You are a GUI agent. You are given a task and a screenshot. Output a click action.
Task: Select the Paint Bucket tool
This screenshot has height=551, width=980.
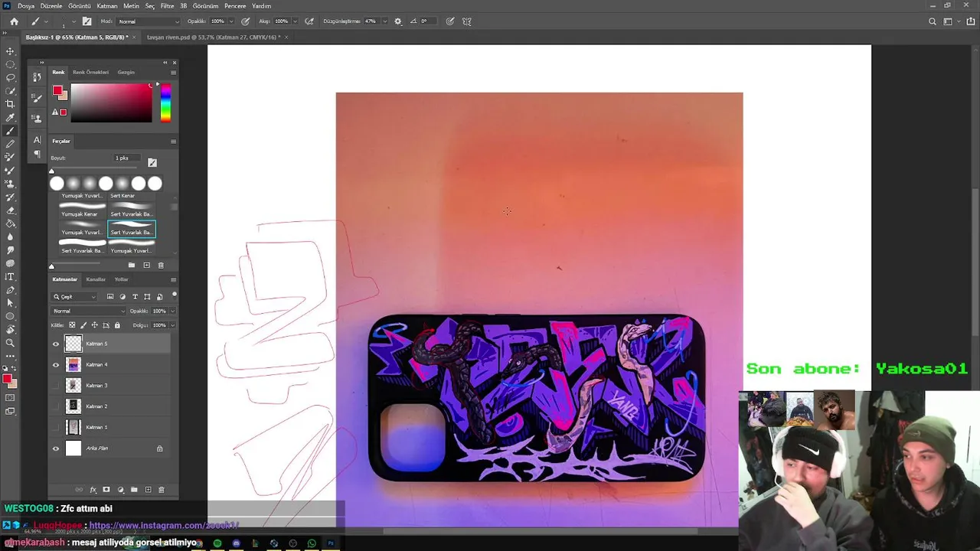10,223
